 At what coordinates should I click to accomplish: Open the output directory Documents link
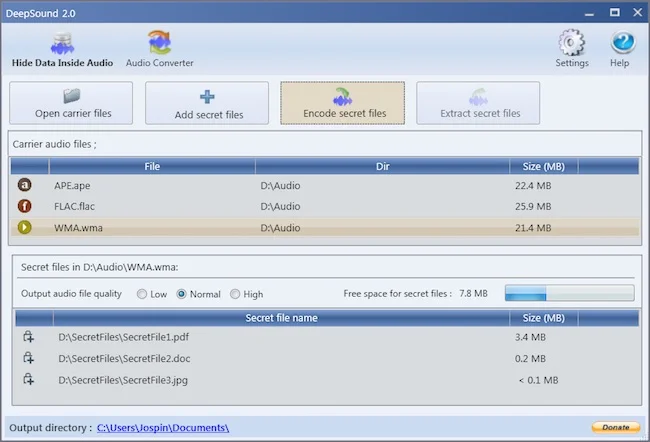(x=163, y=428)
